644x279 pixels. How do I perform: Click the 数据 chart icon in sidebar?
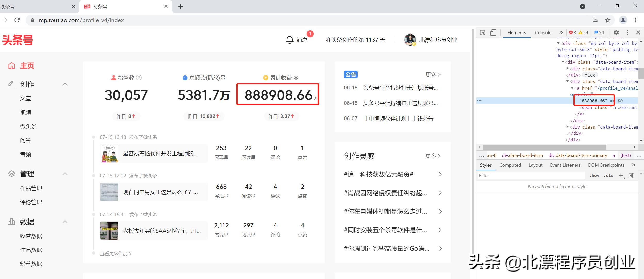(x=11, y=222)
